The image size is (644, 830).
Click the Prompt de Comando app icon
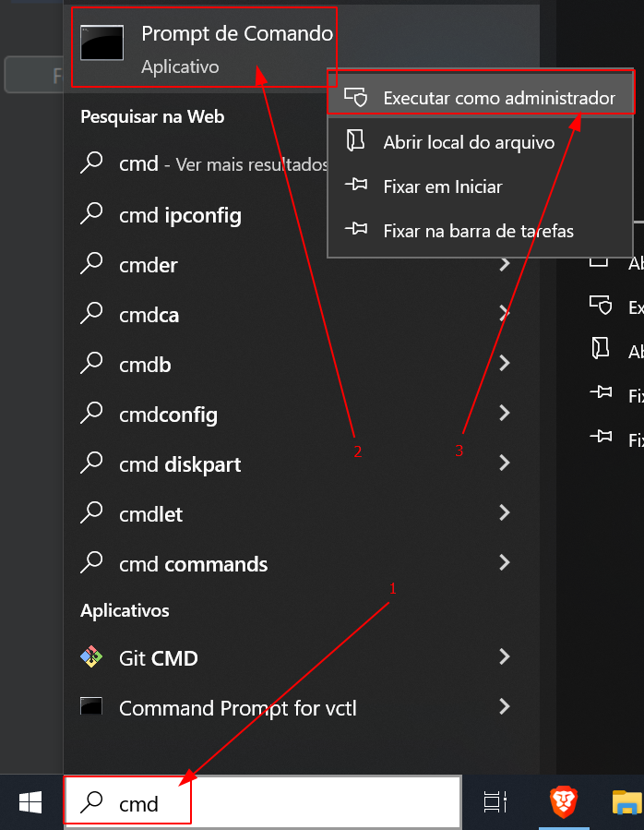tap(102, 45)
